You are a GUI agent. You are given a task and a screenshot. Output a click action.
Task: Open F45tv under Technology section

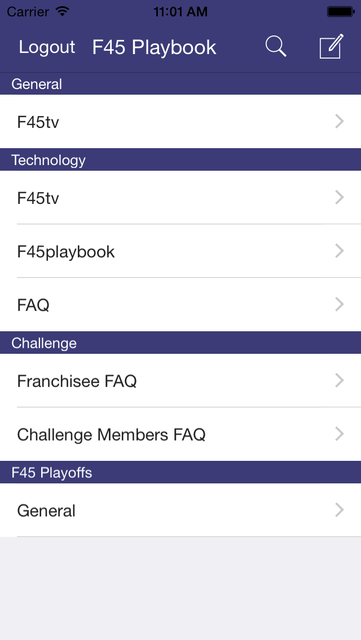tap(180, 198)
